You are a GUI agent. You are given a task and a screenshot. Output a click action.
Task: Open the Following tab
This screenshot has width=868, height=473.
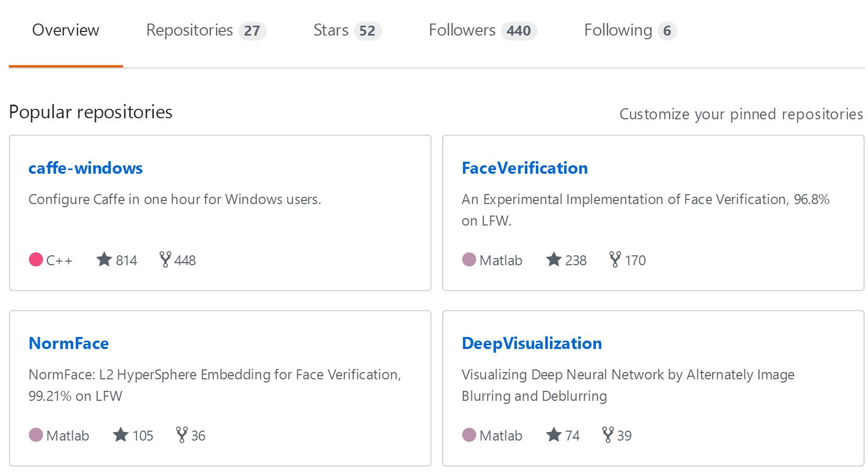point(630,30)
